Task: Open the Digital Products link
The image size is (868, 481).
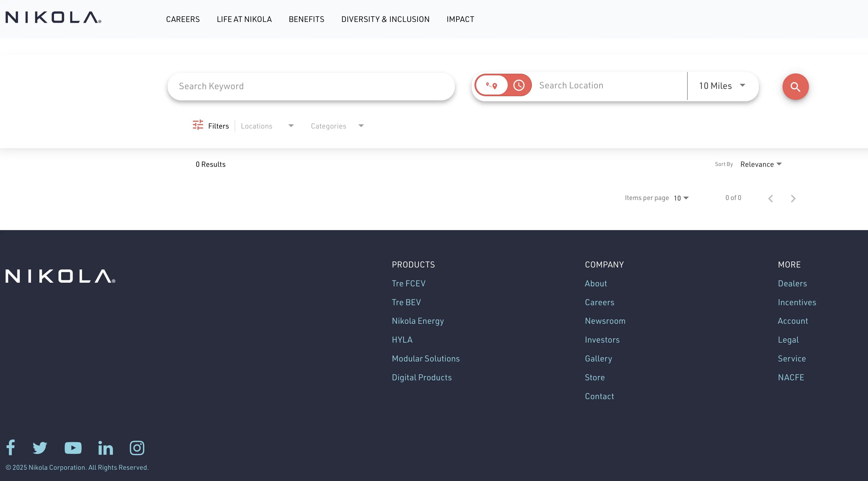Action: point(422,377)
